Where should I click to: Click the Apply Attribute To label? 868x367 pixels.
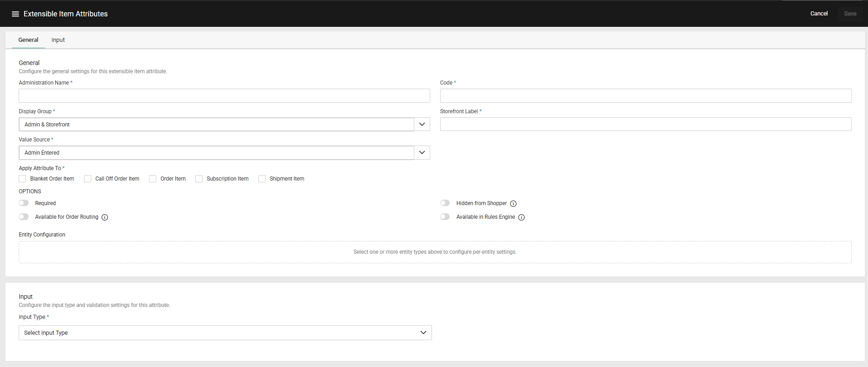[40, 168]
